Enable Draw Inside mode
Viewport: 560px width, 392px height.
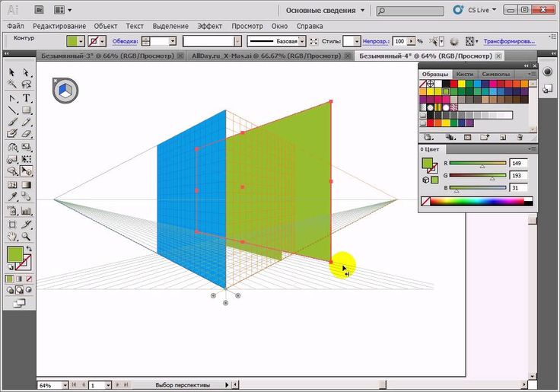29,290
